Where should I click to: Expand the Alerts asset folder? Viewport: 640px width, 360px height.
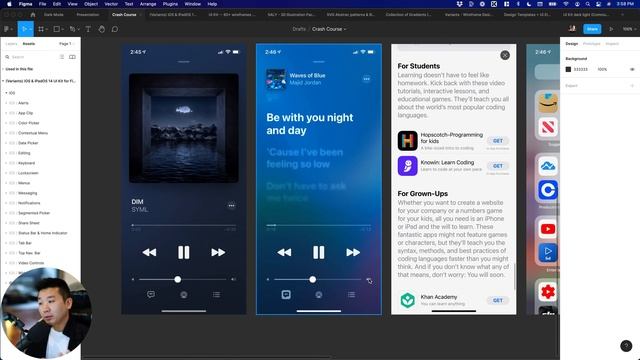tap(6, 103)
